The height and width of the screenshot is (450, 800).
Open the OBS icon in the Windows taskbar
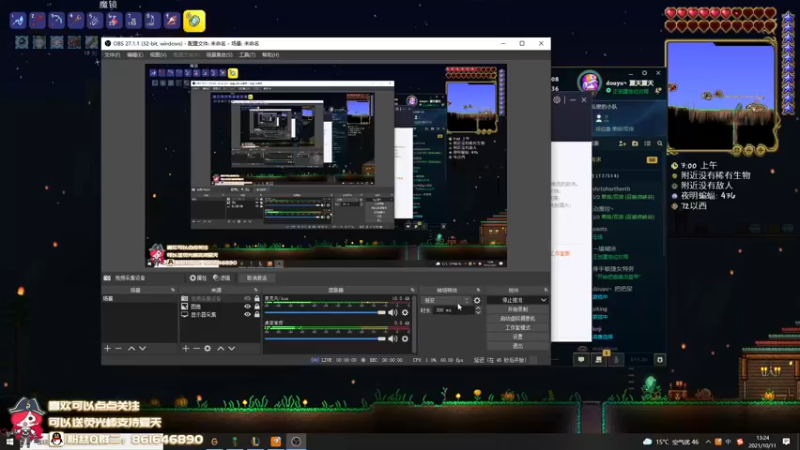296,441
